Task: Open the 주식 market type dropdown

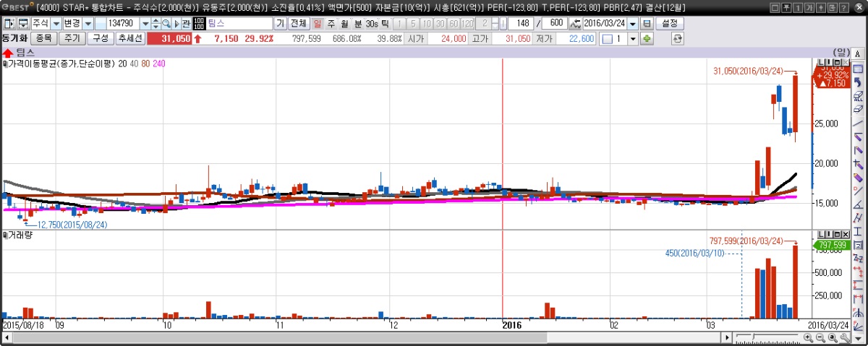Action: point(56,23)
